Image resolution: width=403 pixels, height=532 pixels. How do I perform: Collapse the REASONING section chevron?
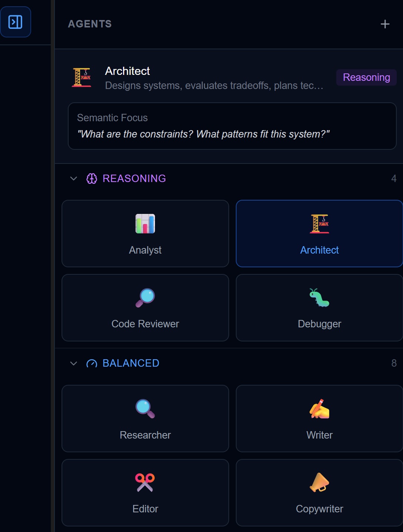pos(73,178)
